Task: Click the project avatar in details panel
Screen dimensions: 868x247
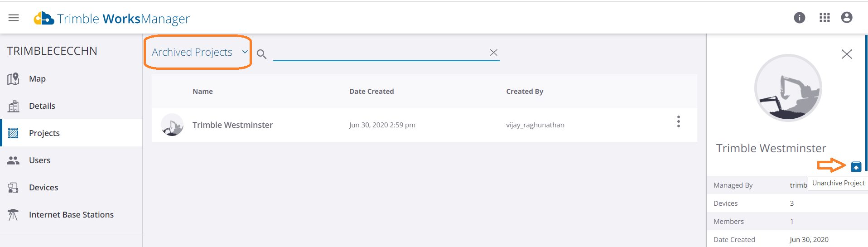Action: [x=788, y=88]
